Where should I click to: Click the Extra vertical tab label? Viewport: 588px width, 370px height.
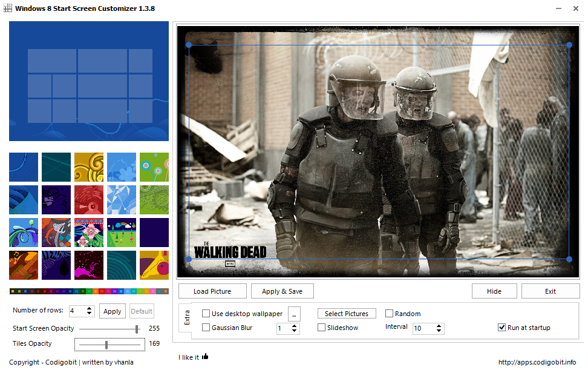tap(187, 317)
